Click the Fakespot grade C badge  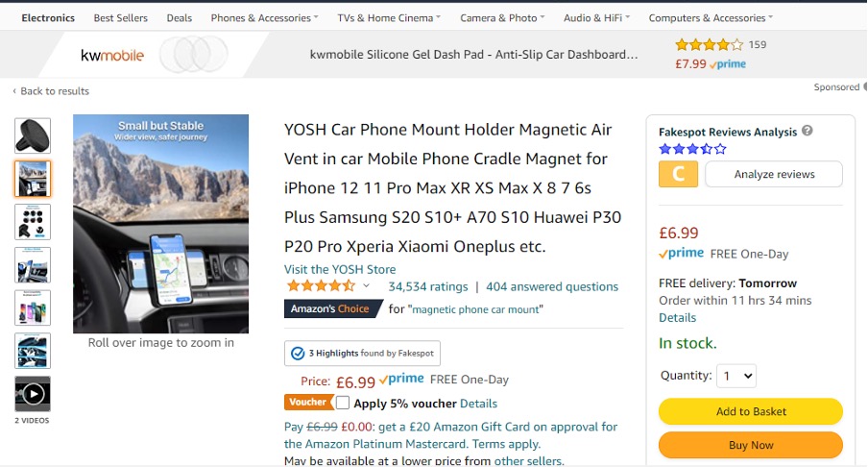678,174
